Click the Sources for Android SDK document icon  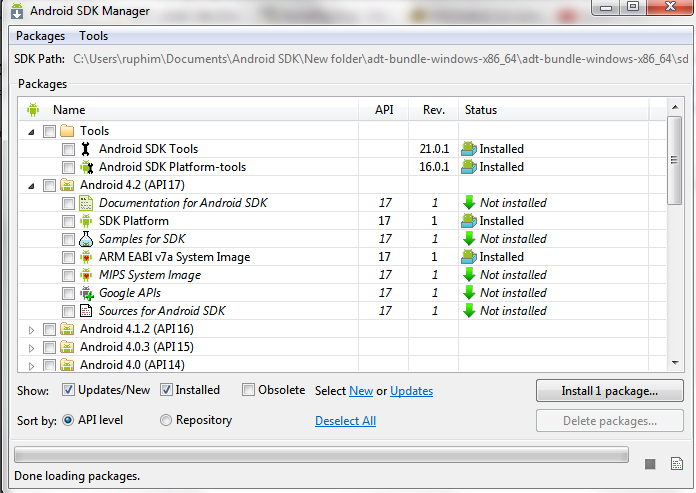(x=86, y=311)
